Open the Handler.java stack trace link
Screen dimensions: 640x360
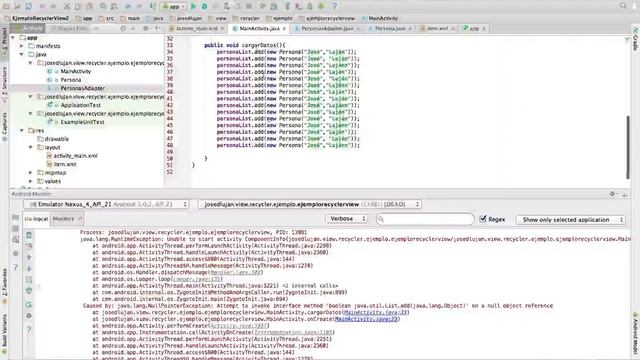click(x=237, y=272)
